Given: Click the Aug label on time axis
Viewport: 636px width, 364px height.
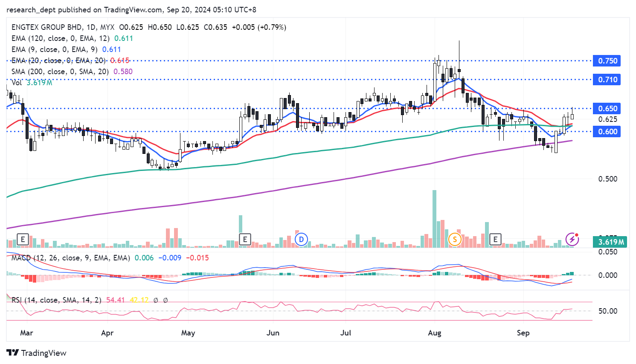Looking at the screenshot, I should point(435,333).
